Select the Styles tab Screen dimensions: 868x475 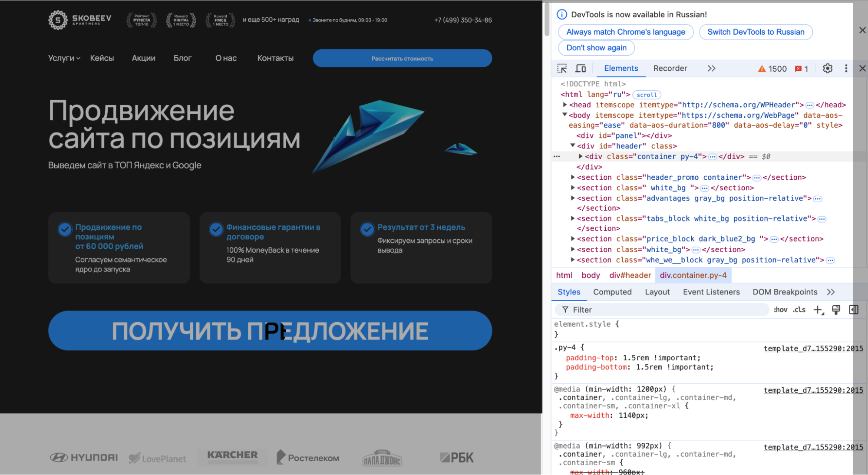tap(569, 292)
